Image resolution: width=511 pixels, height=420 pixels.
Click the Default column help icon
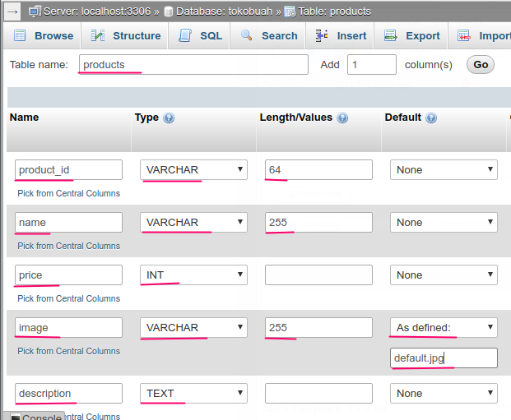(x=431, y=118)
